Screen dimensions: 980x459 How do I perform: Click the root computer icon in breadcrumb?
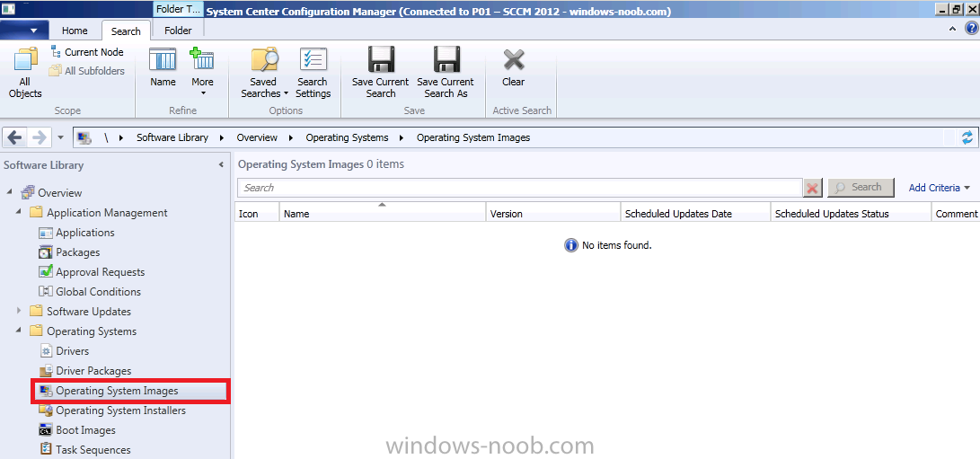click(x=85, y=137)
